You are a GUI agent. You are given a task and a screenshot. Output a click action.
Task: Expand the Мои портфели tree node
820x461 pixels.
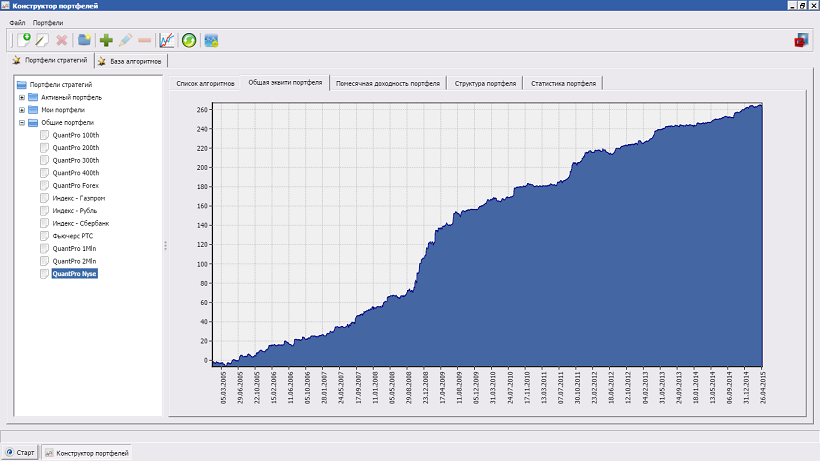(x=22, y=110)
